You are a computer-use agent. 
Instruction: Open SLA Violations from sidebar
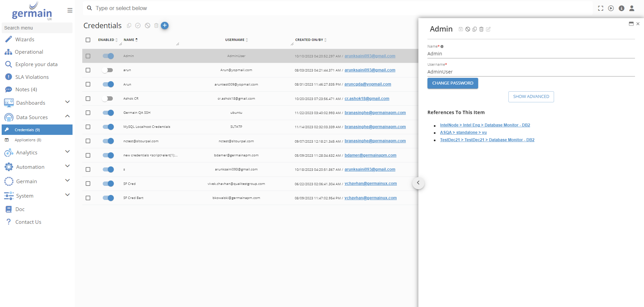click(32, 77)
